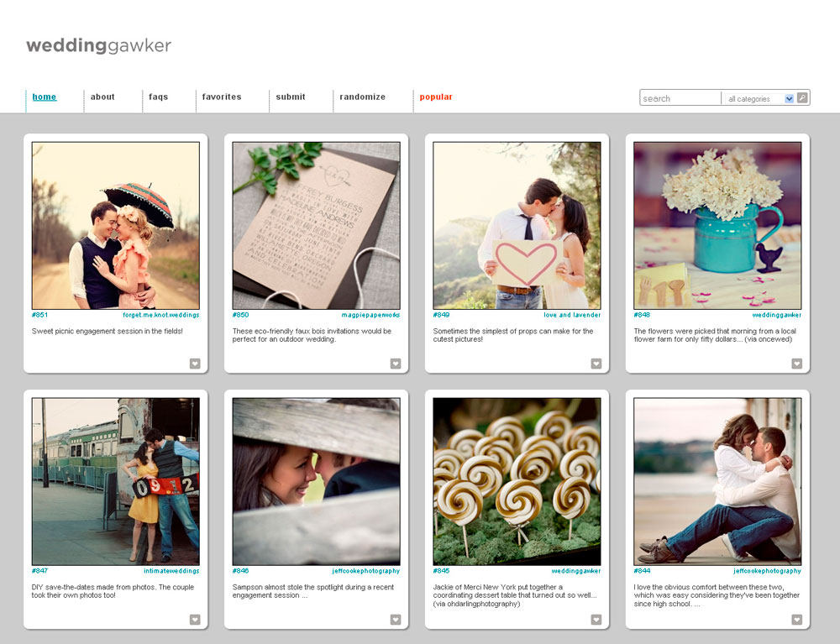
Task: Open the submit page
Action: click(291, 97)
